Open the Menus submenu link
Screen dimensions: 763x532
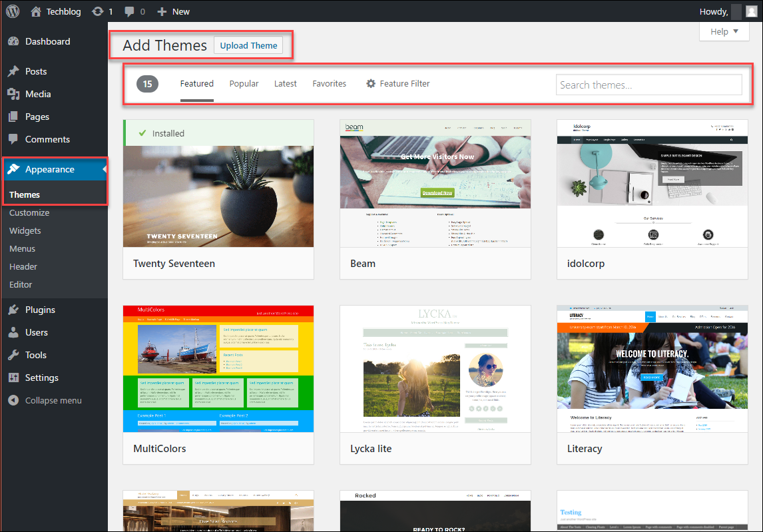coord(22,249)
